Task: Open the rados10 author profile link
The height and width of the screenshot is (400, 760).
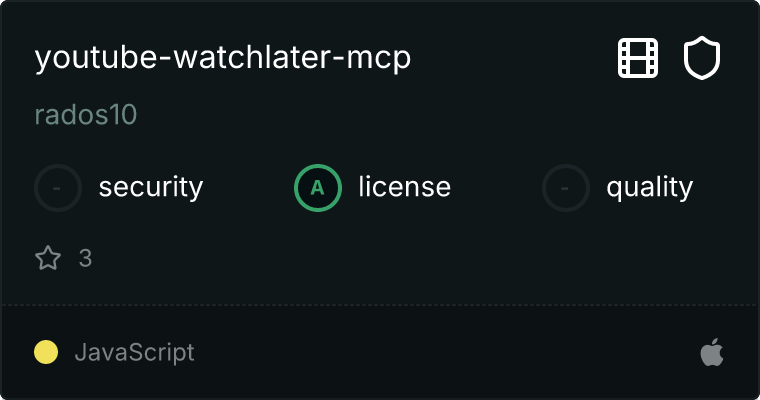Action: [x=86, y=115]
